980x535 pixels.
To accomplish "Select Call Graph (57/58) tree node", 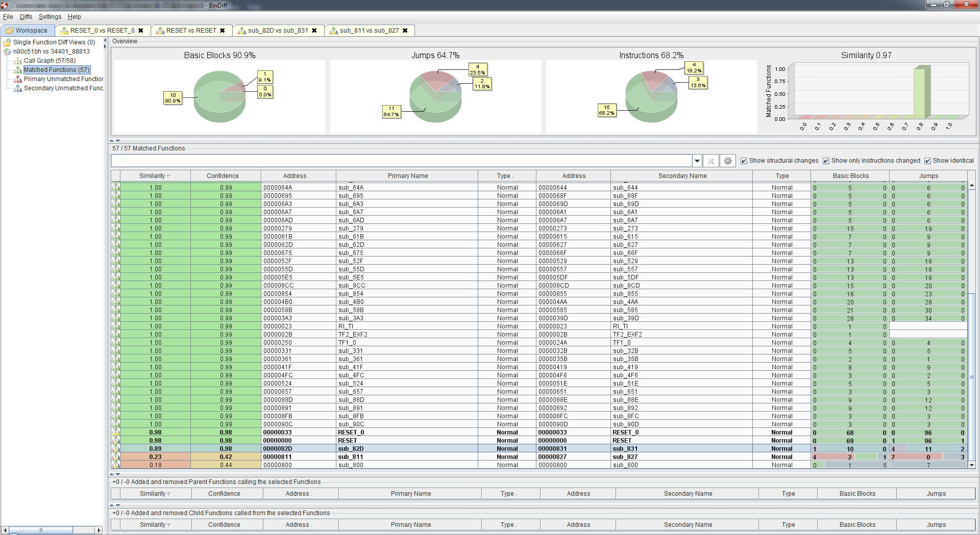I will [50, 61].
